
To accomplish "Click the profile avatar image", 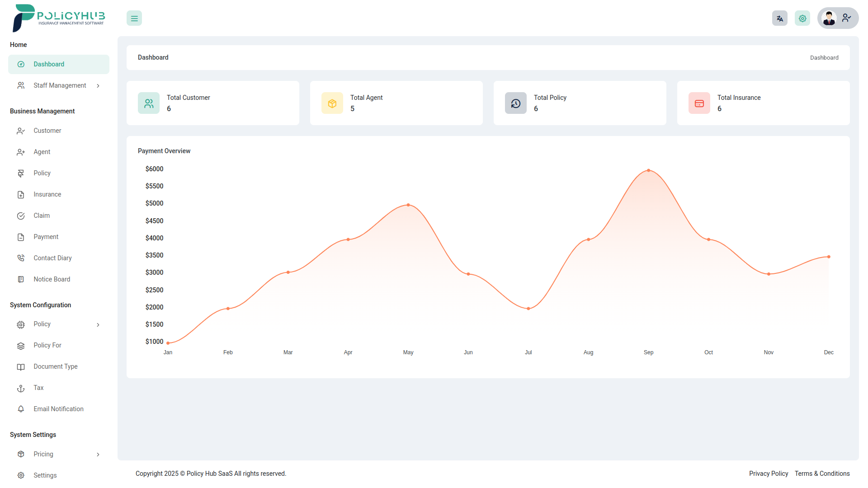I will click(829, 18).
